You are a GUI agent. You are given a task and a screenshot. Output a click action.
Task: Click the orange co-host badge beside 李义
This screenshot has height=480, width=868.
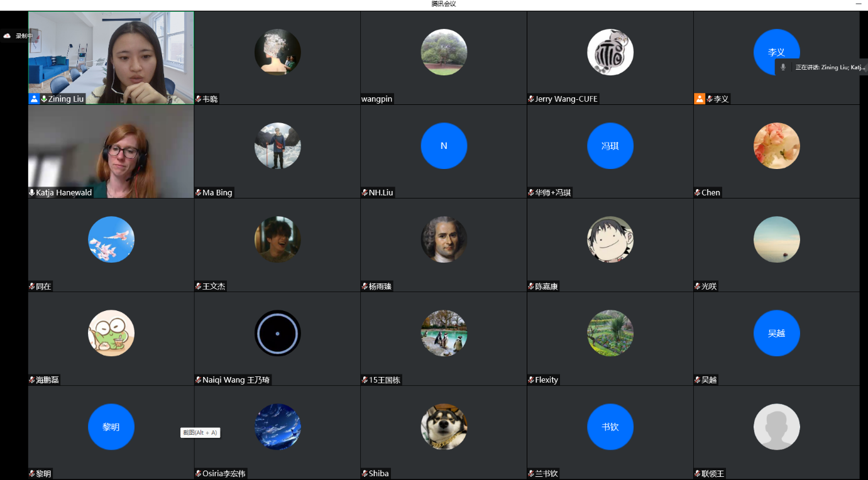(x=699, y=99)
